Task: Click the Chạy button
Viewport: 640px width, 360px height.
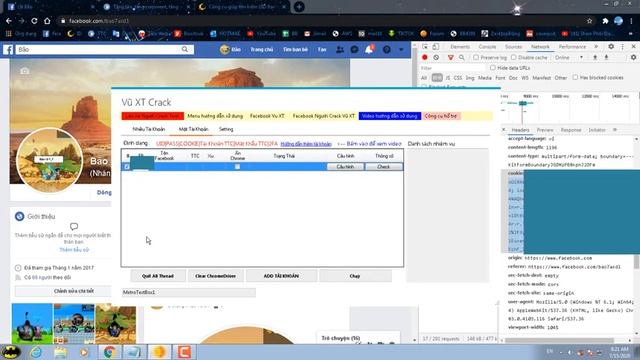Action: 355,276
